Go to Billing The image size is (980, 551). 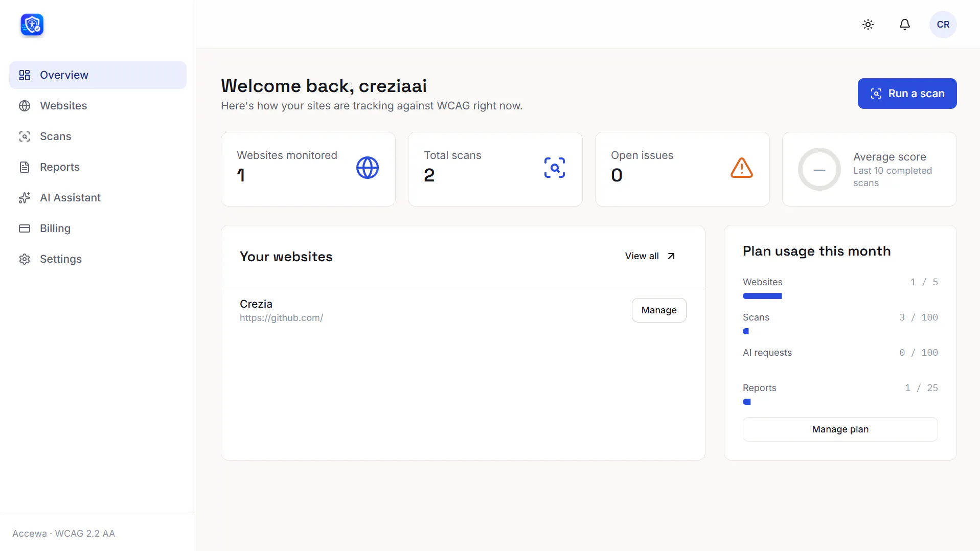tap(98, 228)
